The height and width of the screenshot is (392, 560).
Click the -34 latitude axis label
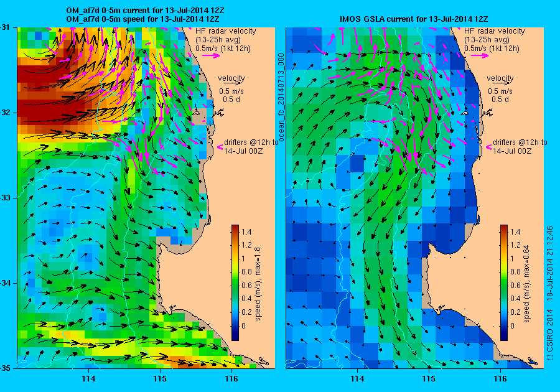pos(4,283)
